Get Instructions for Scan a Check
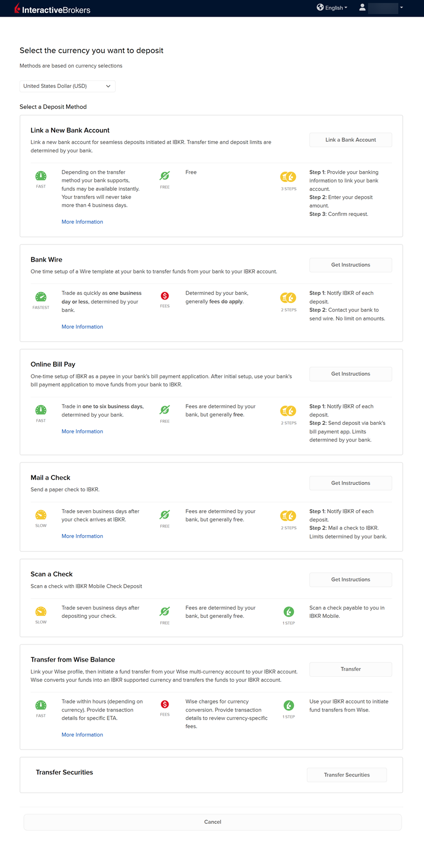This screenshot has width=424, height=868. 350,579
